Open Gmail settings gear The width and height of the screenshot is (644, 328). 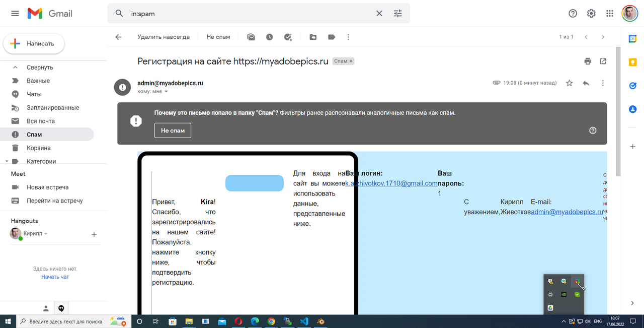click(x=591, y=14)
